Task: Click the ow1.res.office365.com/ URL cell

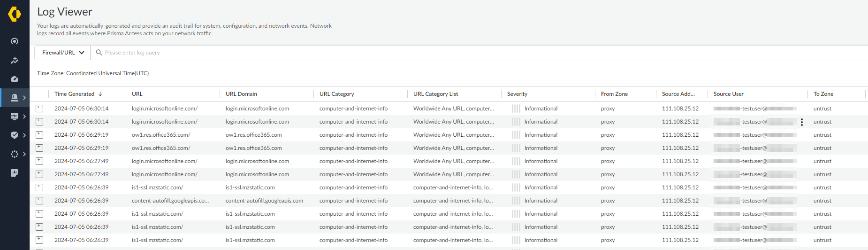Action: (x=161, y=135)
